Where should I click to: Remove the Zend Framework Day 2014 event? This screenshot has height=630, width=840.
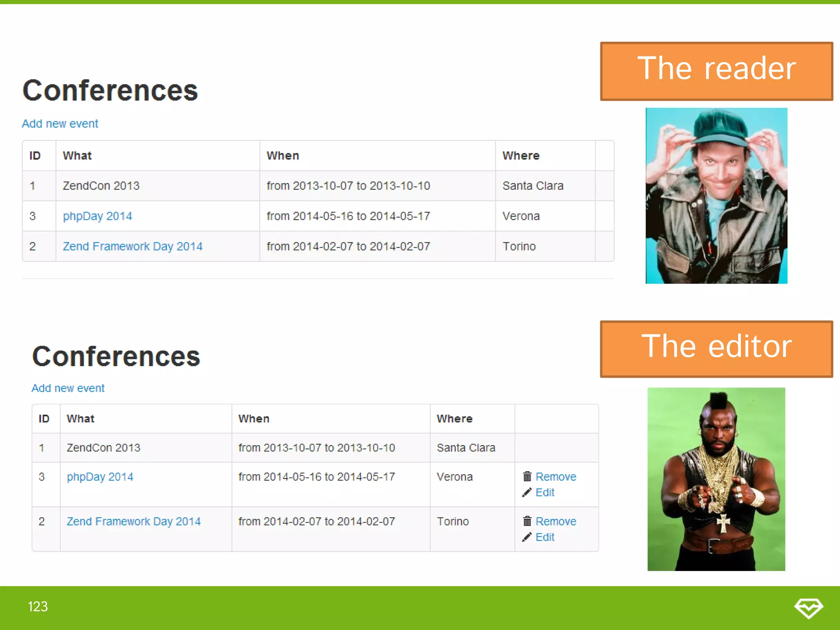556,521
